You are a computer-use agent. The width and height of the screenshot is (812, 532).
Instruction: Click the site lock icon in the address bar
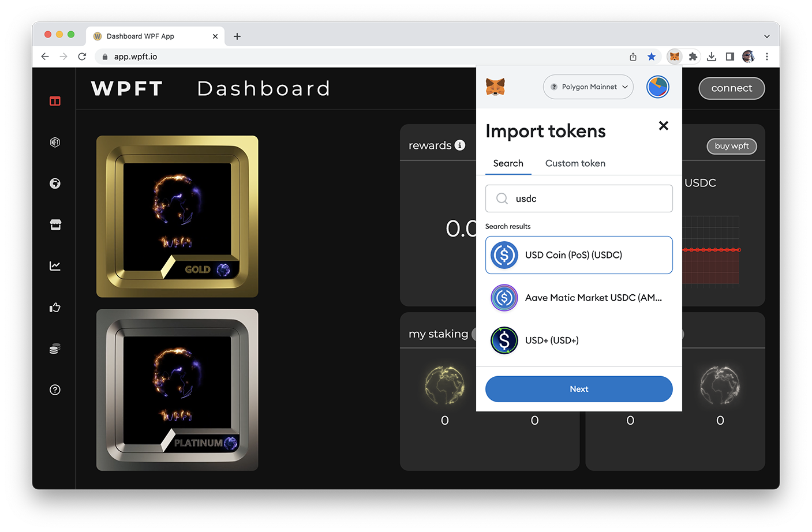click(x=104, y=57)
